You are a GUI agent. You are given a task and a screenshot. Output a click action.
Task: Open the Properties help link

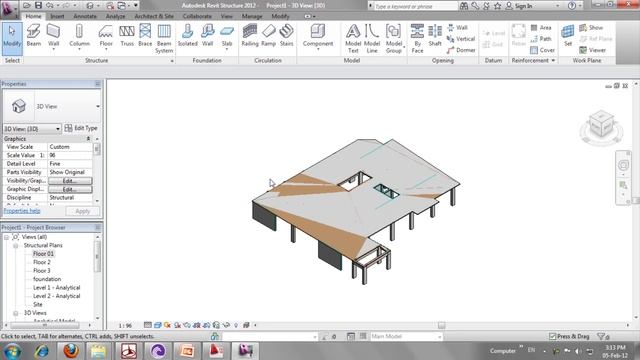[x=22, y=211]
